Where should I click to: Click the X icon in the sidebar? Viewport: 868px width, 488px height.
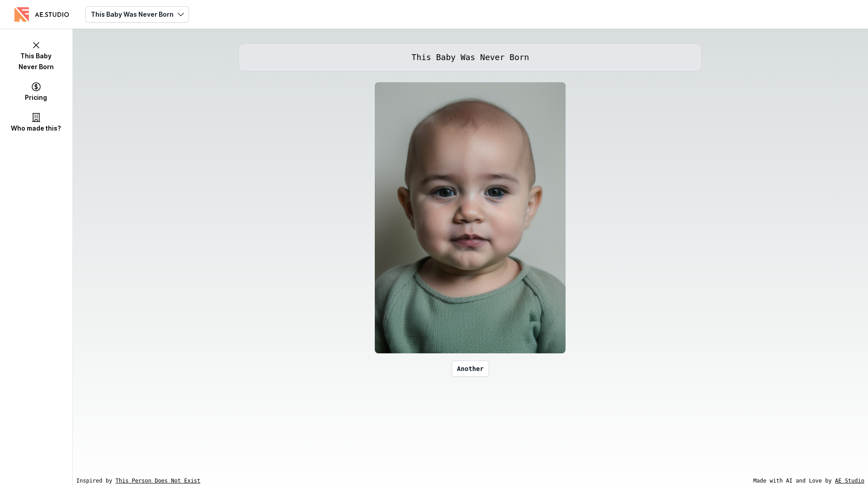[x=36, y=45]
